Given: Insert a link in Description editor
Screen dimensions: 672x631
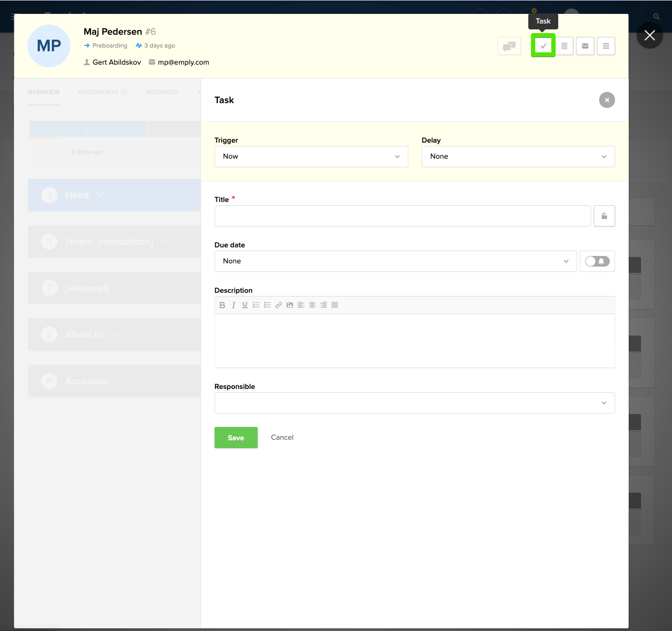Looking at the screenshot, I should coord(278,305).
